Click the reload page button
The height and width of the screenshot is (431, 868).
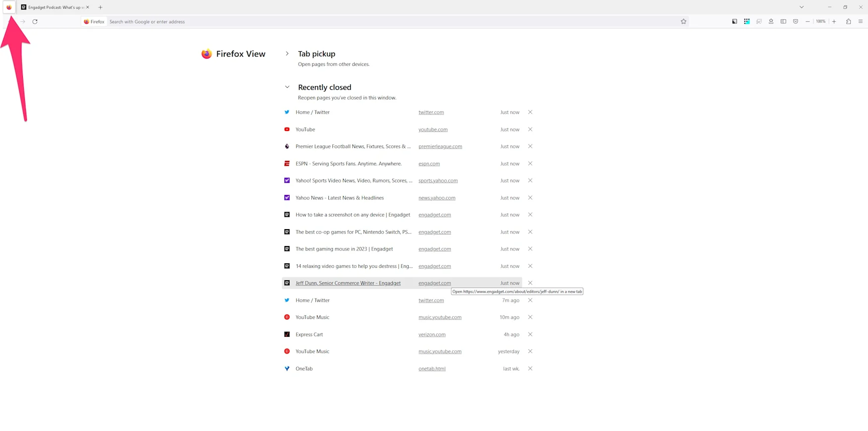[x=35, y=22]
